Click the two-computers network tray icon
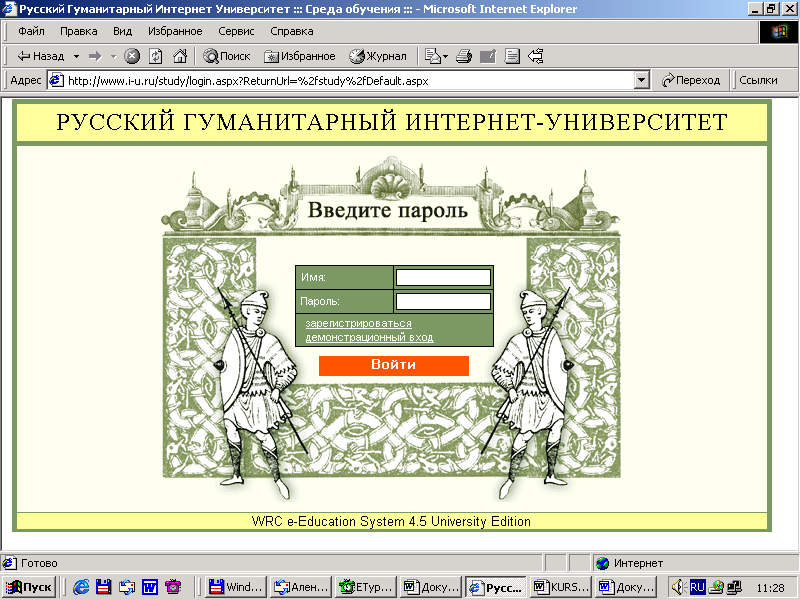Viewport: 800px width, 600px height. tap(735, 587)
